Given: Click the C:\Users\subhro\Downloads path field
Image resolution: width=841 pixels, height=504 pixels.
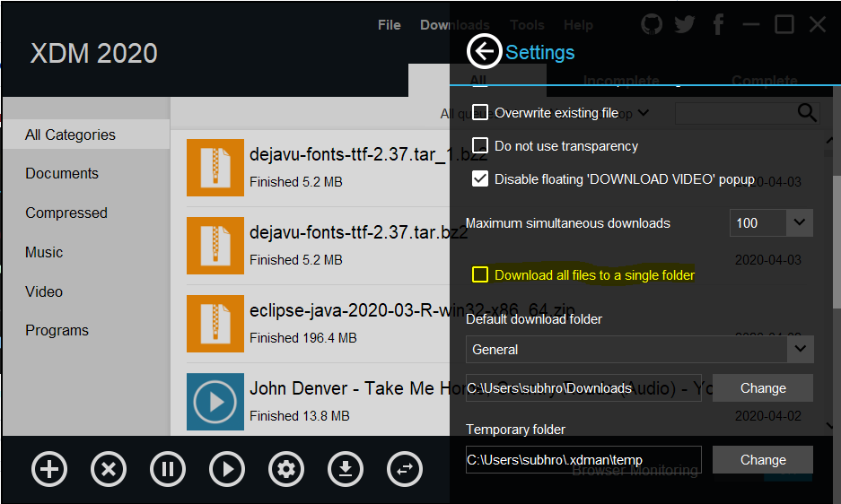Looking at the screenshot, I should [583, 387].
